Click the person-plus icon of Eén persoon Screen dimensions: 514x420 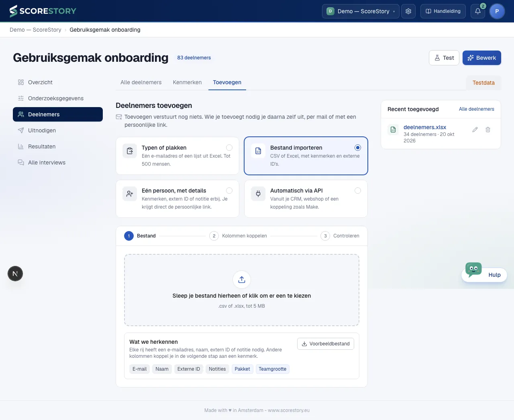coord(130,194)
